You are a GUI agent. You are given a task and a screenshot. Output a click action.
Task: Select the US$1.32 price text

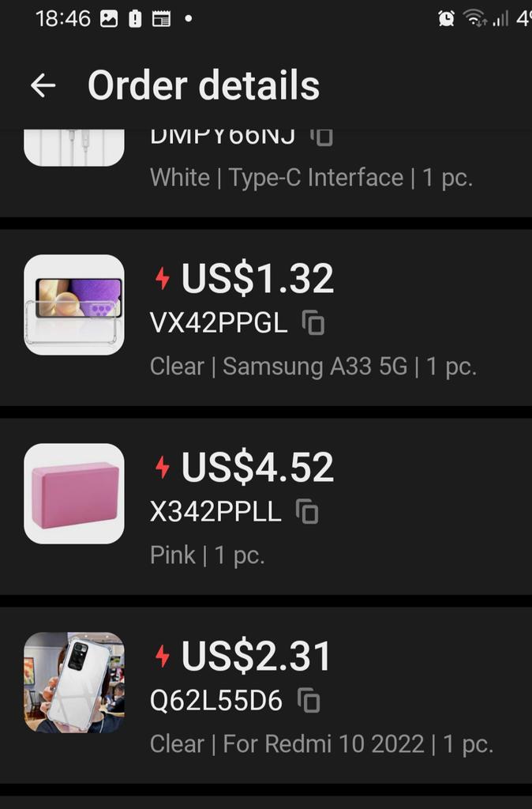pyautogui.click(x=257, y=279)
